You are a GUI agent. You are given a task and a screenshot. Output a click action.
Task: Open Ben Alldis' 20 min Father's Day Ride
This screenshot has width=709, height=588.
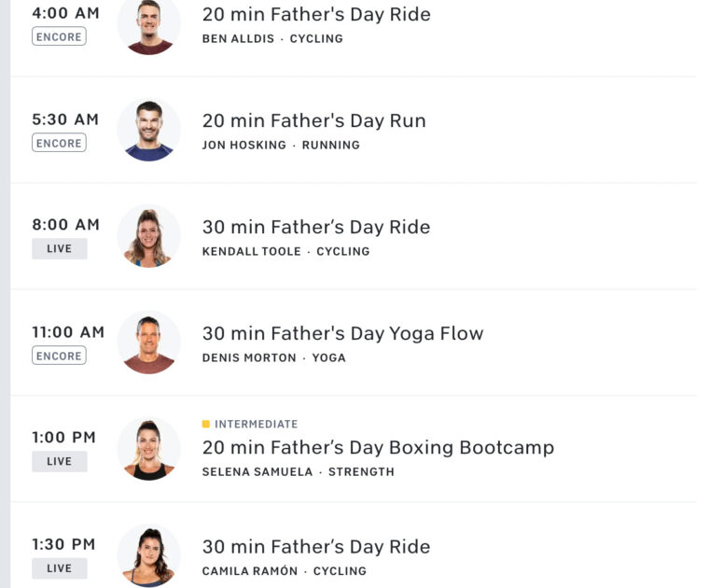click(x=316, y=15)
